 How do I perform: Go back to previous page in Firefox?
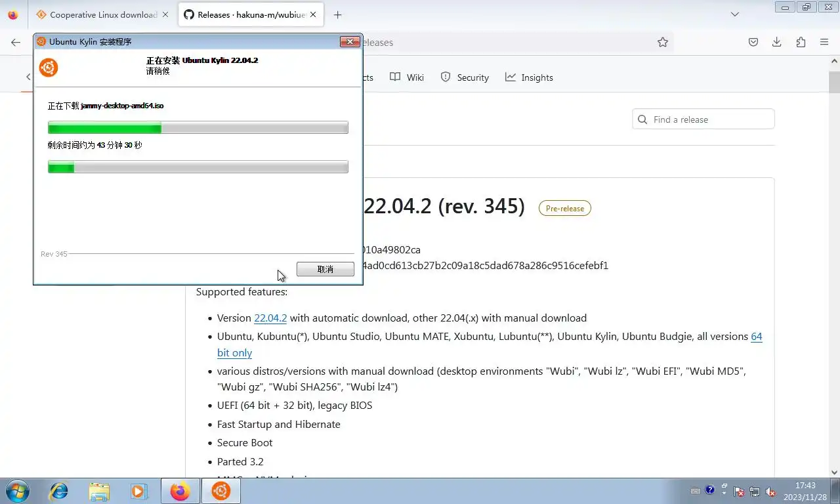tap(16, 42)
